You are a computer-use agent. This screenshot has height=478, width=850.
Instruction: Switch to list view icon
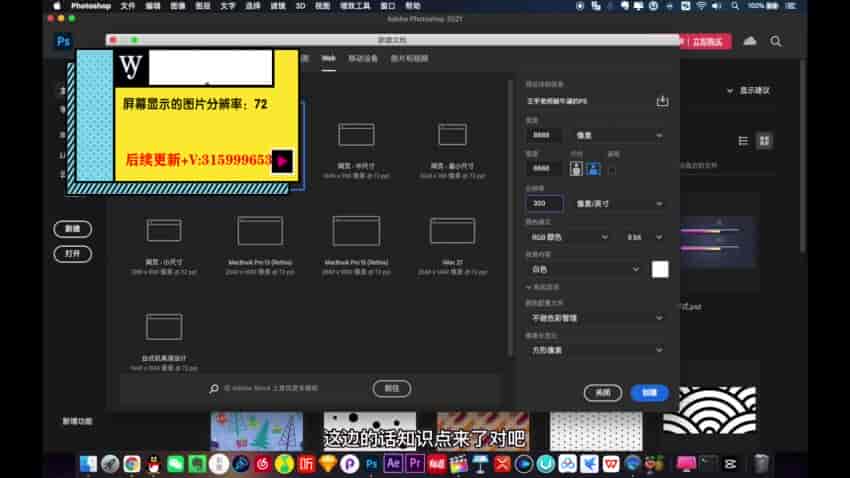(x=743, y=141)
